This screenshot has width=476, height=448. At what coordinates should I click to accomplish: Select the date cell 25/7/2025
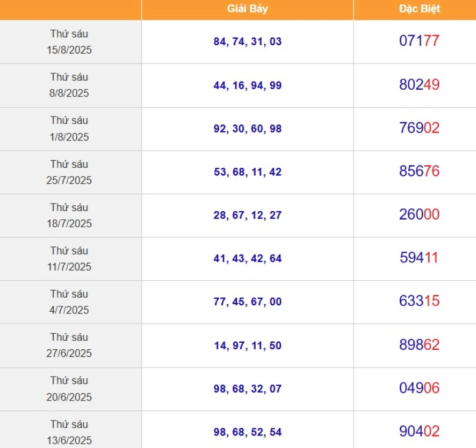[69, 172]
